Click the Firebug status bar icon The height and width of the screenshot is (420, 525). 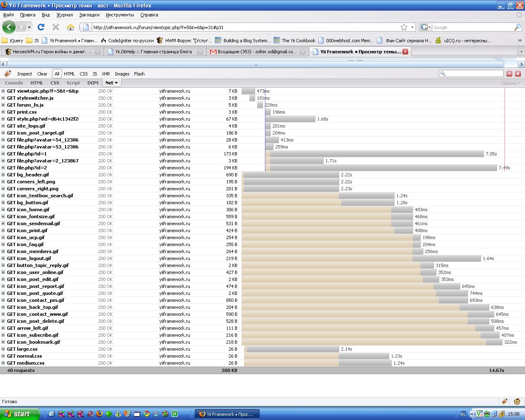point(504,402)
